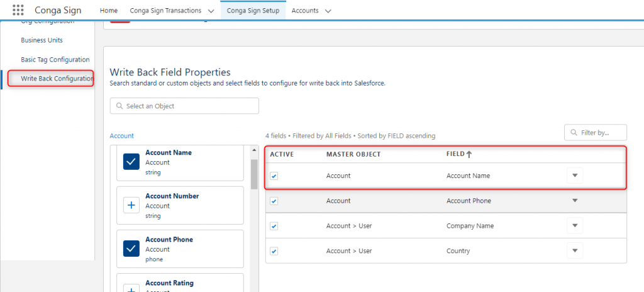Add Account Rating field with plus icon
This screenshot has width=644, height=292.
click(x=131, y=288)
